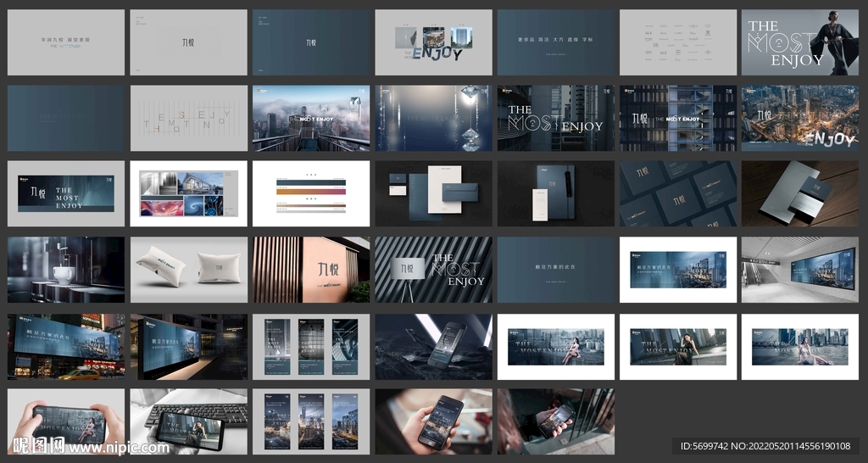Open the phone on keyboard mockup
Viewport: 868px width, 463px height.
click(188, 421)
